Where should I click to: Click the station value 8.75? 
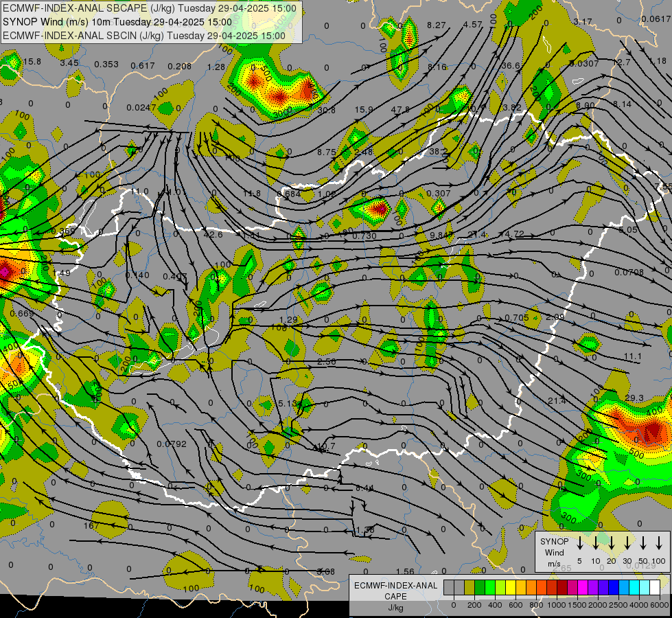327,152
